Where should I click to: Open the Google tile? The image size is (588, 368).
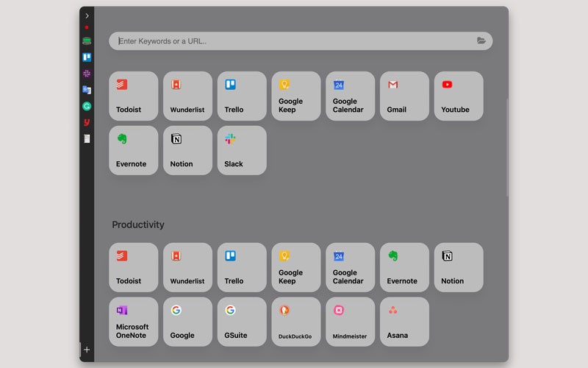(x=187, y=322)
